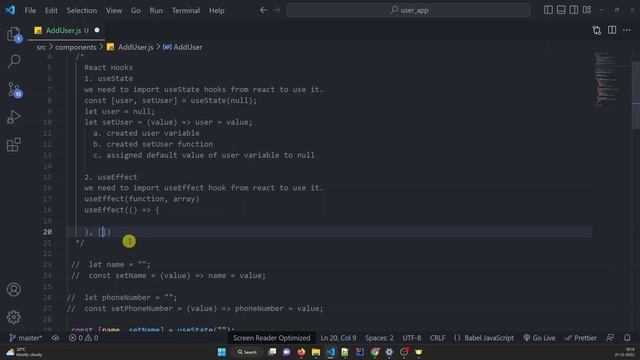The width and height of the screenshot is (640, 360).
Task: Open Windows Settings gear in taskbar
Action: [x=389, y=352]
